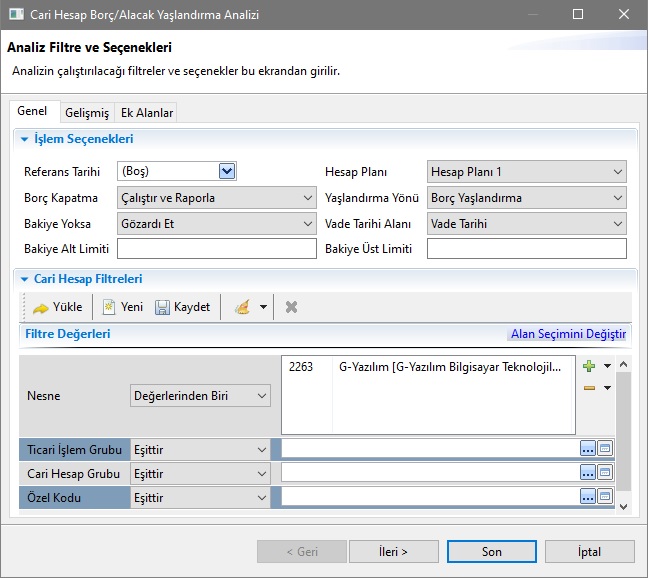The height and width of the screenshot is (578, 648).
Task: Open the Yaşlandırma Yönü dropdown
Action: tap(526, 198)
